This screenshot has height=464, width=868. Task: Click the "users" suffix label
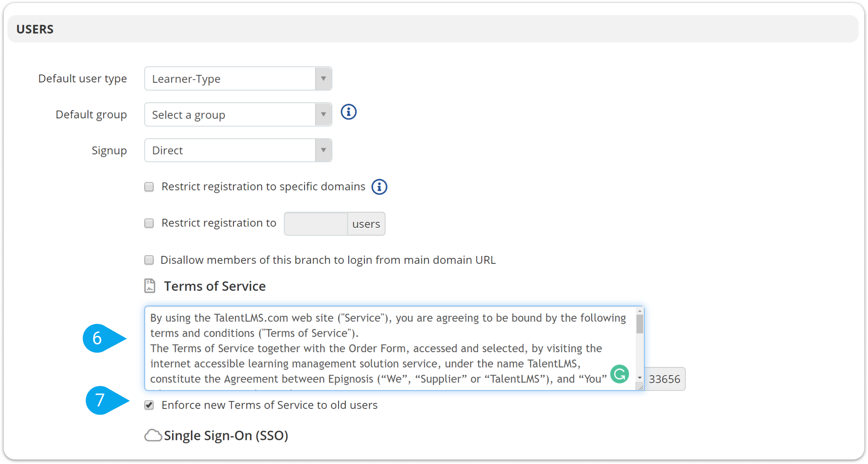tap(366, 224)
